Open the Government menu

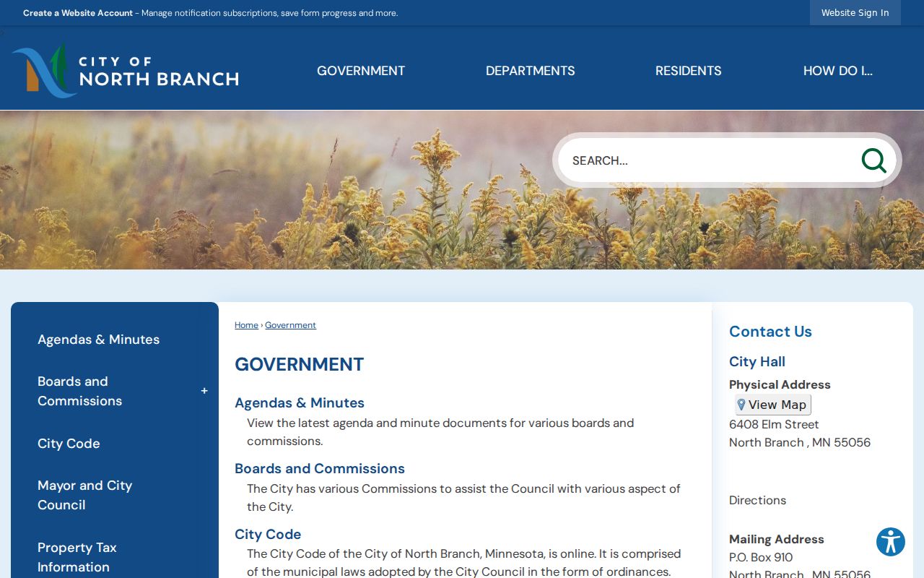pyautogui.click(x=361, y=71)
